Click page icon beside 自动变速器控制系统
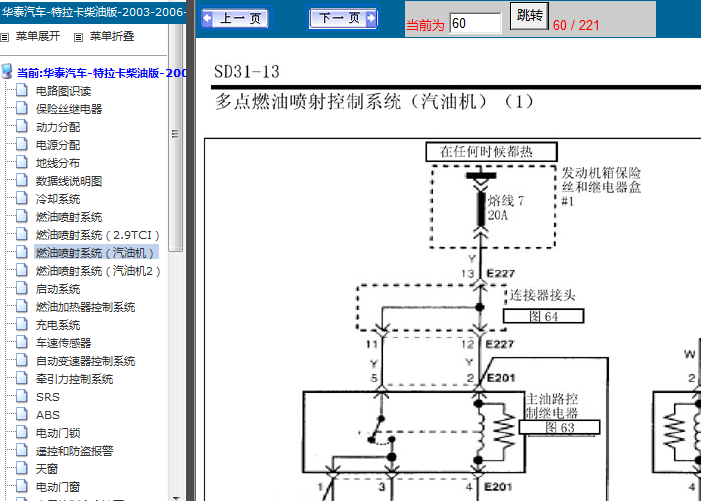Viewport: 701px width, 501px height. point(22,360)
